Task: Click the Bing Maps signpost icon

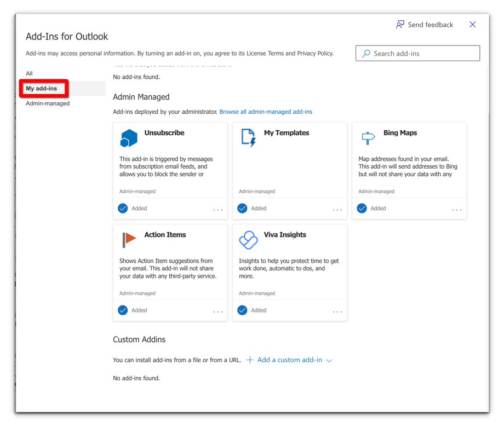Action: tap(368, 137)
